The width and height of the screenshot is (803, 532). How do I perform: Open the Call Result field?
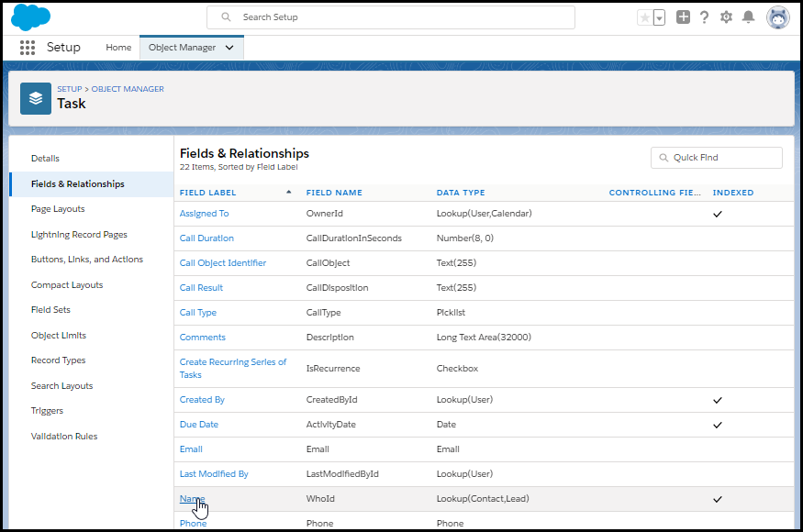click(201, 288)
